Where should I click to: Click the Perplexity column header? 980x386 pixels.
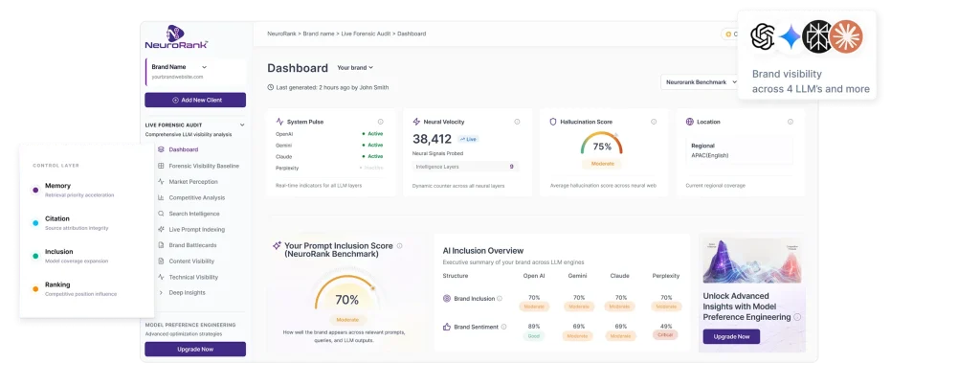(x=666, y=276)
